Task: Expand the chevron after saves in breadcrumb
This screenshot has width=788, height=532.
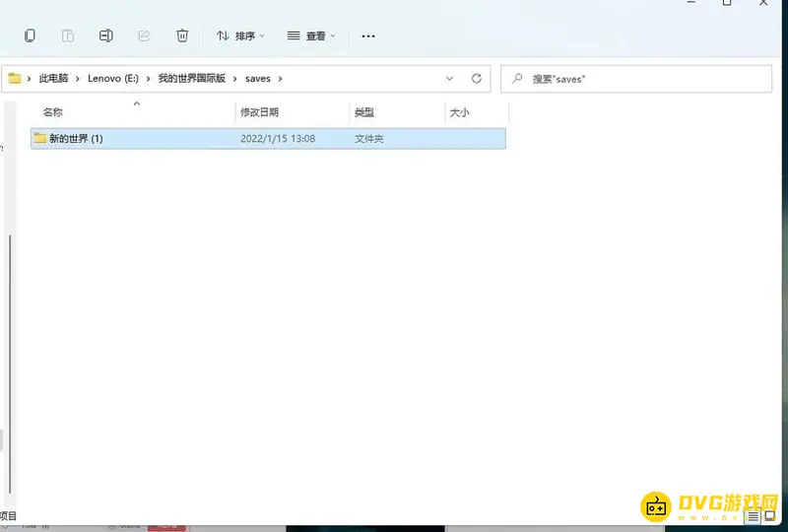Action: (x=281, y=79)
